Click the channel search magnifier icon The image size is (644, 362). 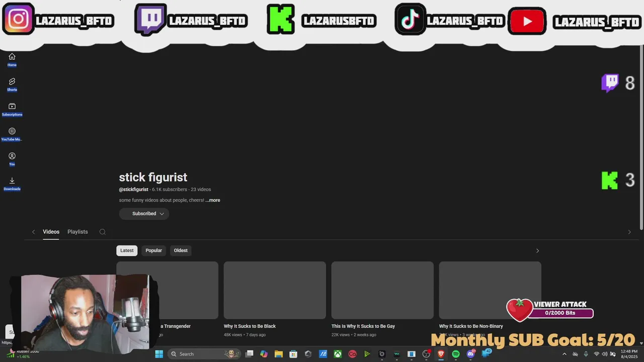[103, 232]
